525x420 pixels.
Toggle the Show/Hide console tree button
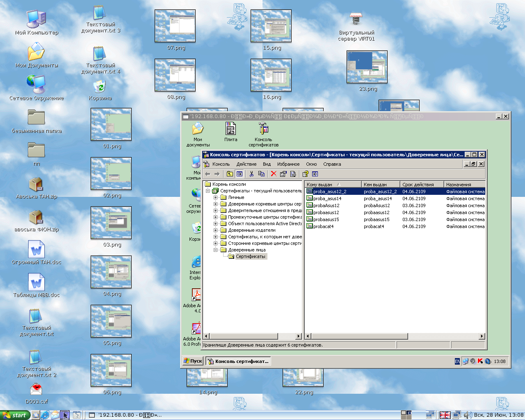point(240,174)
